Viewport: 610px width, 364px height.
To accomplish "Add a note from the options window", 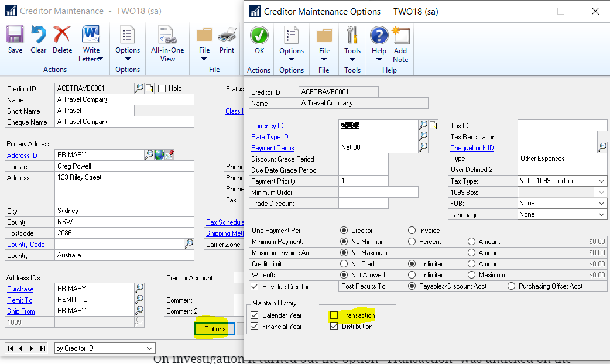I will (x=400, y=41).
